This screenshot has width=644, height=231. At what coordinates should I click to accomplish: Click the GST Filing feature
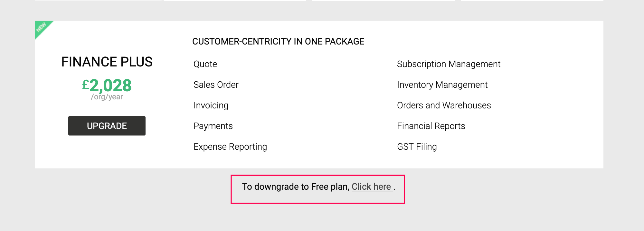pos(417,147)
